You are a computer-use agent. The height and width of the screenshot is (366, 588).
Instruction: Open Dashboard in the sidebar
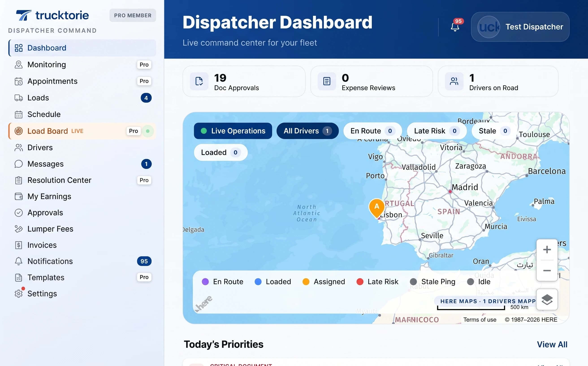point(82,48)
